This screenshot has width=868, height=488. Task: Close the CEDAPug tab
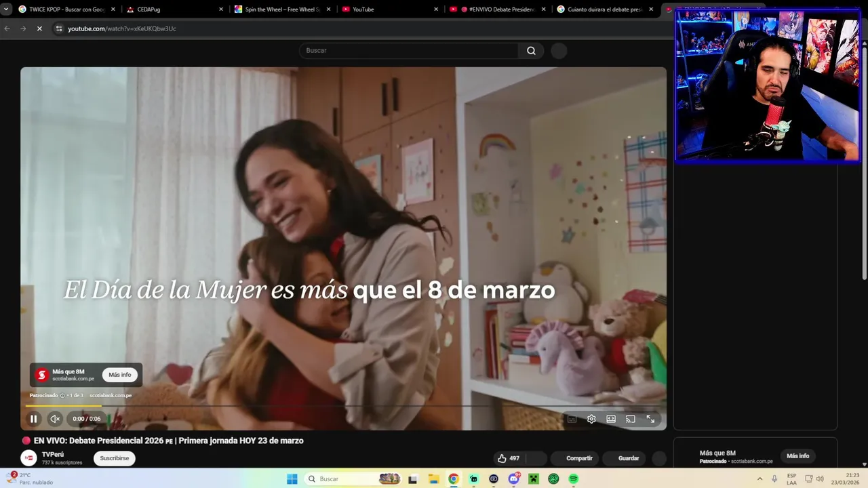pos(221,9)
